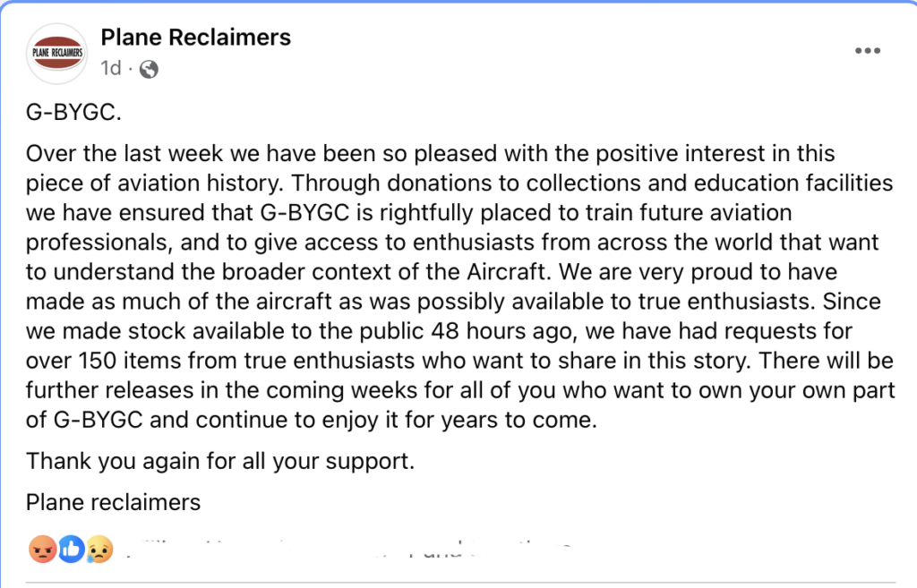Click the globe public audience icon
This screenshot has height=588, width=917.
[x=150, y=69]
